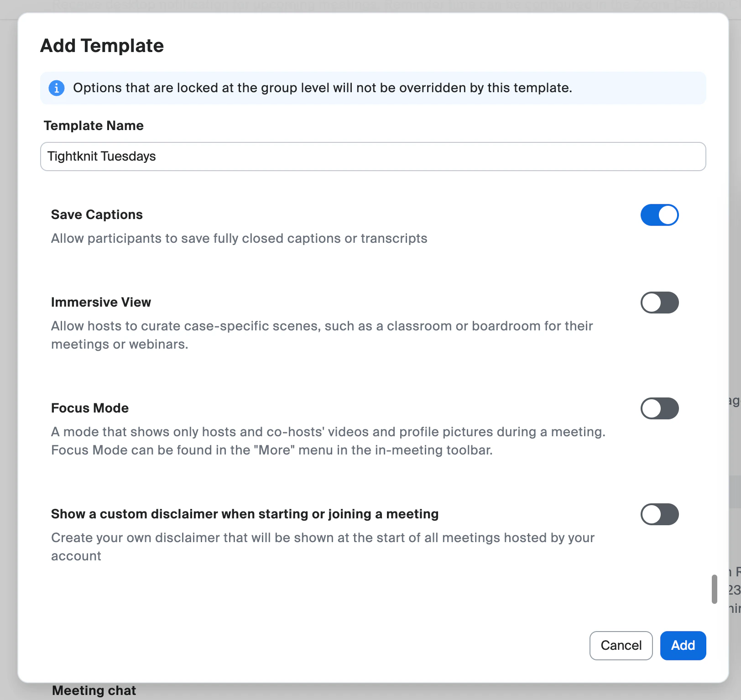Enable the Immersive View toggle

click(x=659, y=303)
